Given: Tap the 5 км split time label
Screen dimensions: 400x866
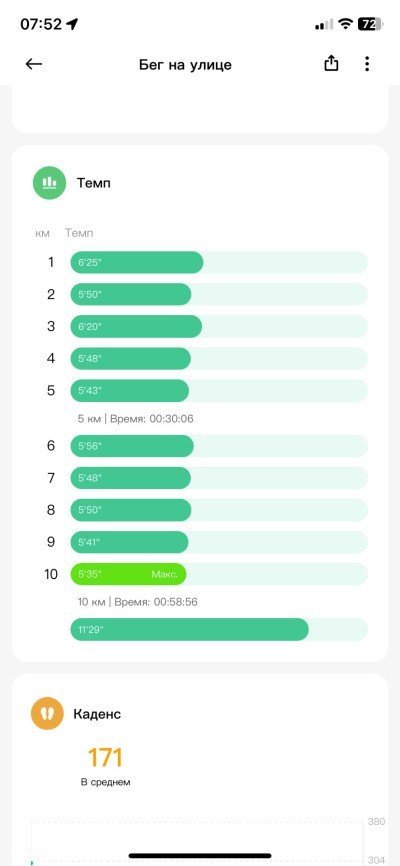Looking at the screenshot, I should point(135,419).
